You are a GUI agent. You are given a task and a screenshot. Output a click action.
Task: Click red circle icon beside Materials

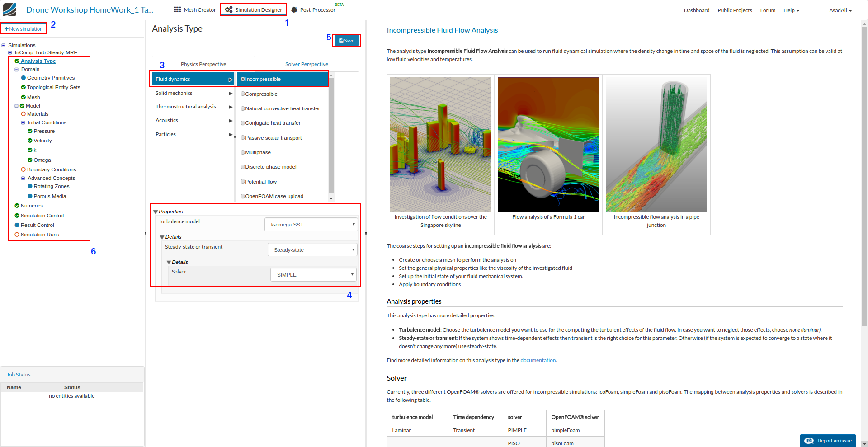24,114
